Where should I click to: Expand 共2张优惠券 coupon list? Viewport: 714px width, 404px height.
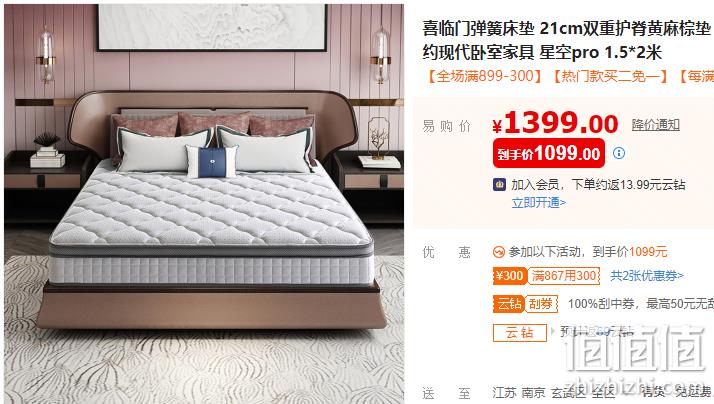click(x=647, y=276)
